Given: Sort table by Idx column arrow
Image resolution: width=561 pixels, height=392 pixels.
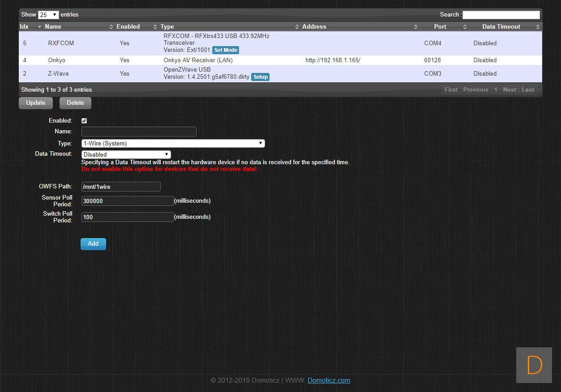Looking at the screenshot, I should (x=39, y=27).
